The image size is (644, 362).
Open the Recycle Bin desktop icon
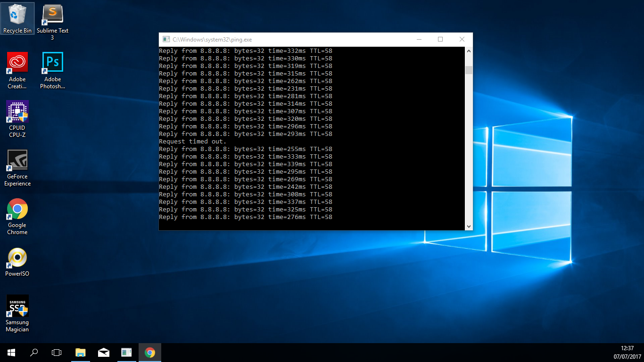(x=17, y=19)
